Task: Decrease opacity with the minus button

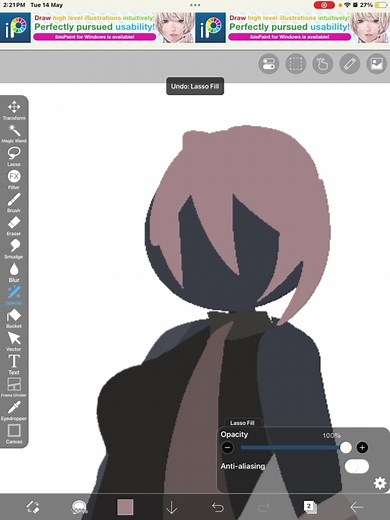Action: (228, 447)
